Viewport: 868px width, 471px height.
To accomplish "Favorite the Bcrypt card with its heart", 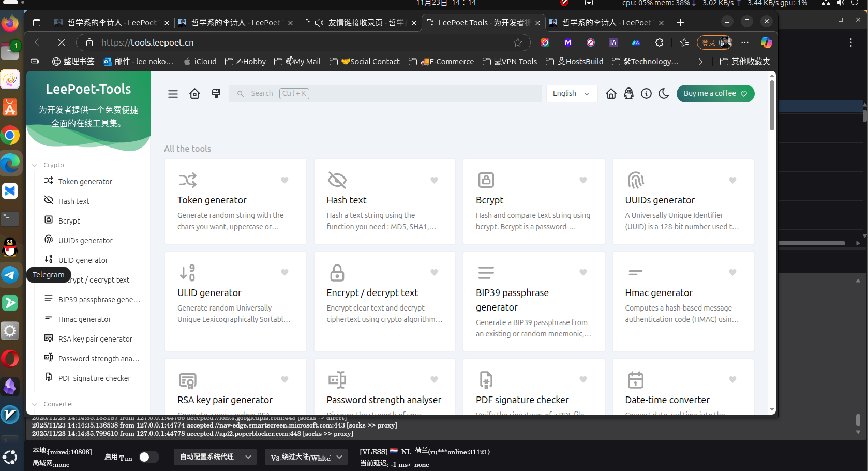I will (x=583, y=180).
